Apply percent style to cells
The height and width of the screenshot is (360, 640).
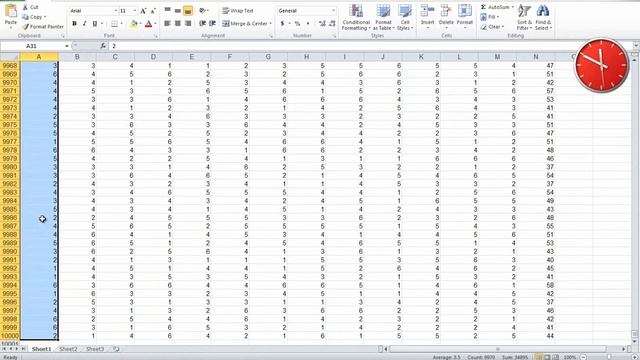(x=298, y=24)
